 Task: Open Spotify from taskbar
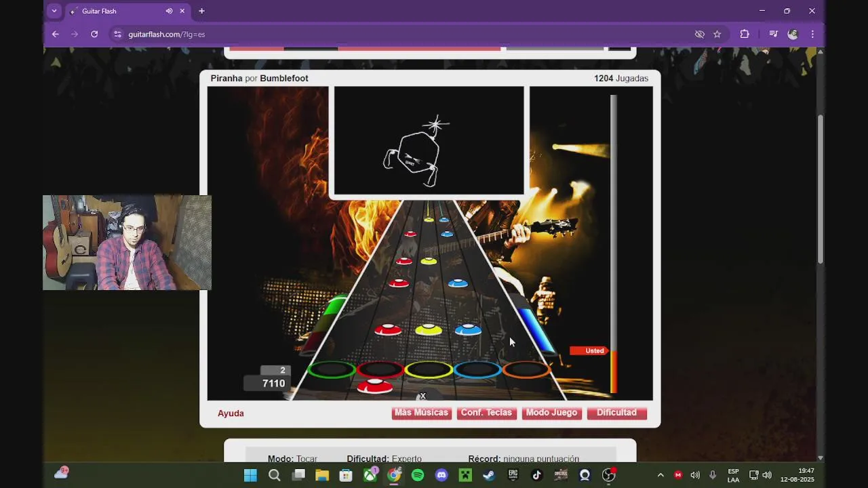418,475
